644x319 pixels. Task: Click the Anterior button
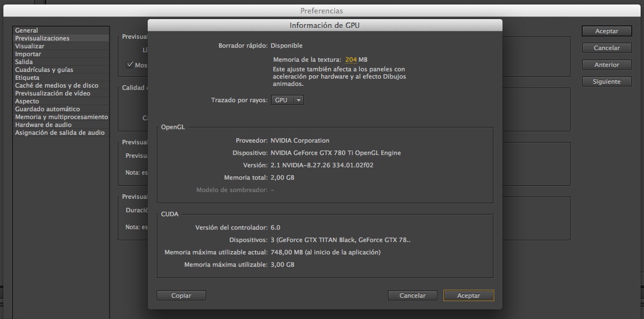606,65
